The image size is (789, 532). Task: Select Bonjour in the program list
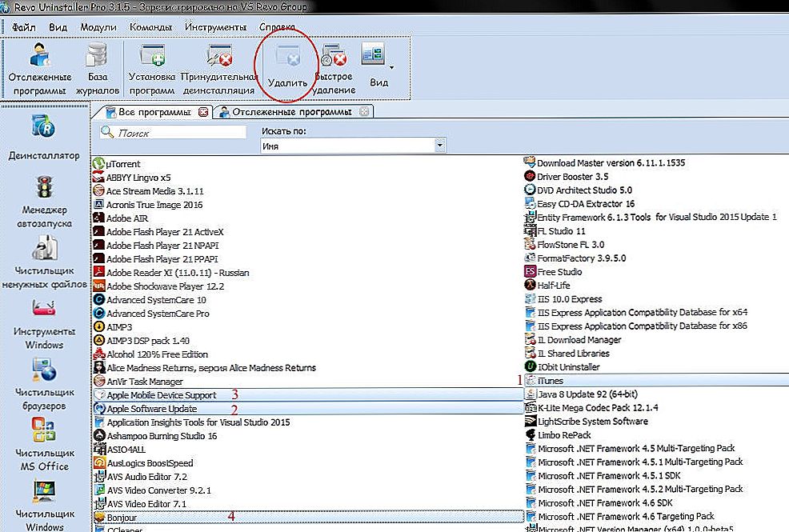pyautogui.click(x=122, y=517)
